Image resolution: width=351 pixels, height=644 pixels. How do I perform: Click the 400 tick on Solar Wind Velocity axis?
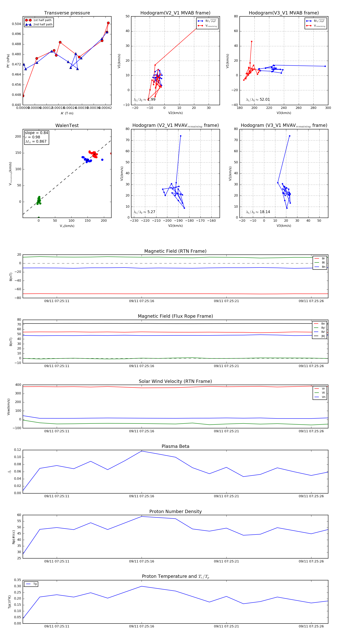(x=18, y=385)
